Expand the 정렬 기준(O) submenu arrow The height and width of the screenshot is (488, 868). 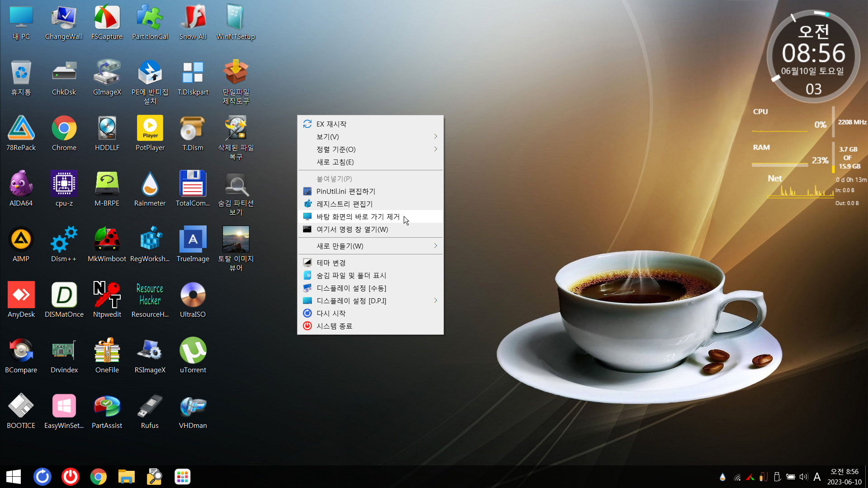(435, 149)
